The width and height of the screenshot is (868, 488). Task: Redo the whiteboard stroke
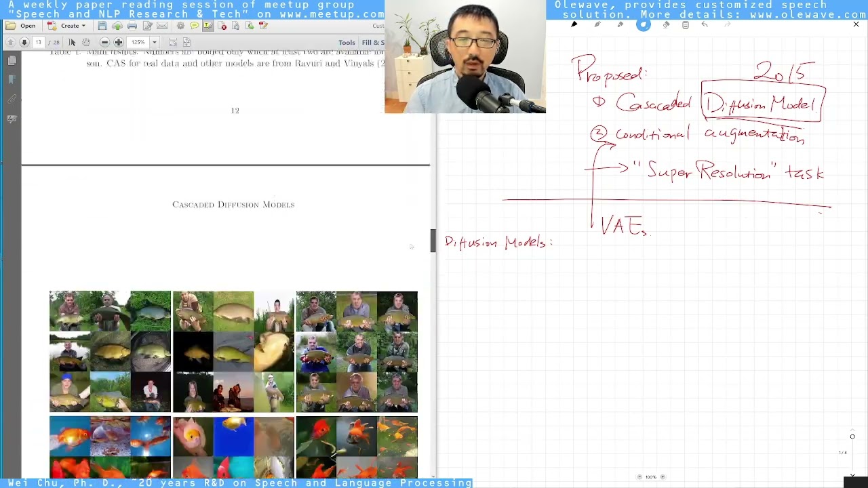pyautogui.click(x=728, y=25)
